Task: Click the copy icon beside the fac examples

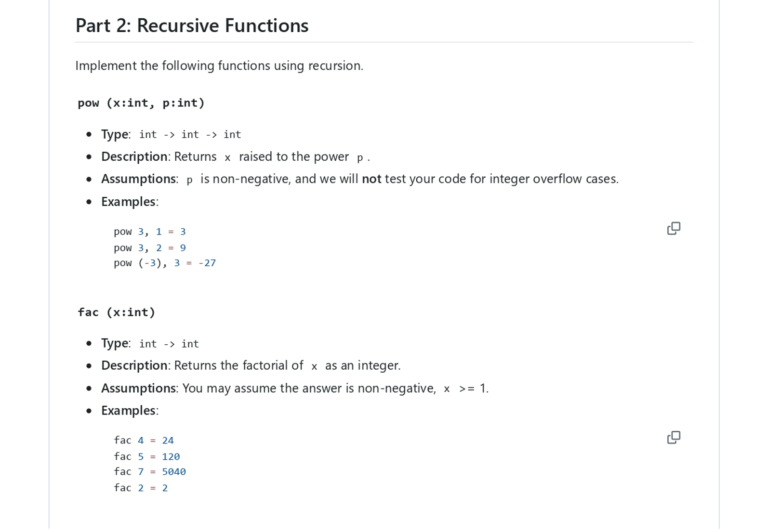Action: 674,437
